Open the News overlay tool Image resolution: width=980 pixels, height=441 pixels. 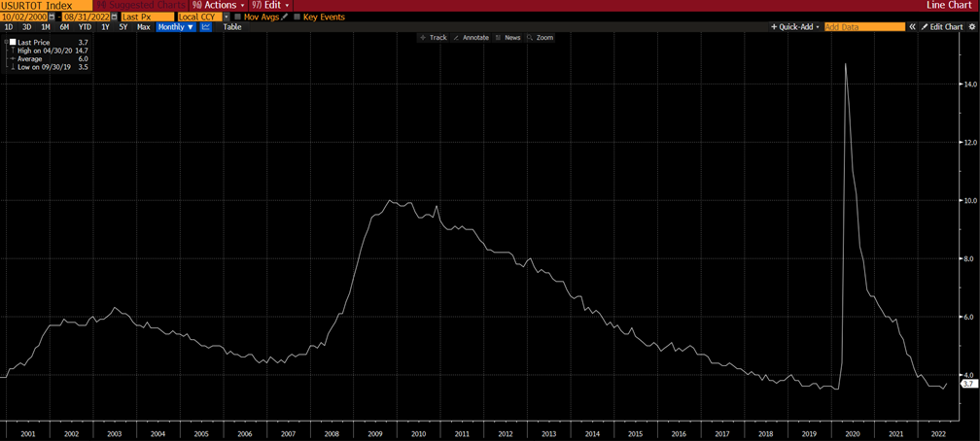tap(507, 38)
